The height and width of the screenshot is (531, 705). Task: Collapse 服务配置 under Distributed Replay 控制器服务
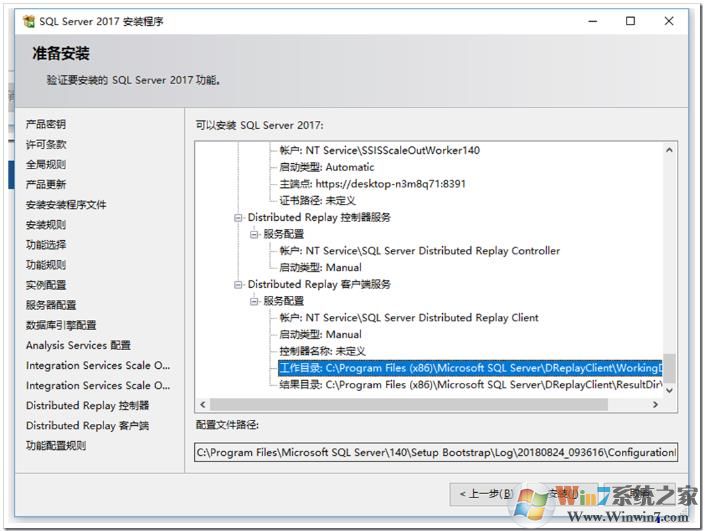point(254,234)
